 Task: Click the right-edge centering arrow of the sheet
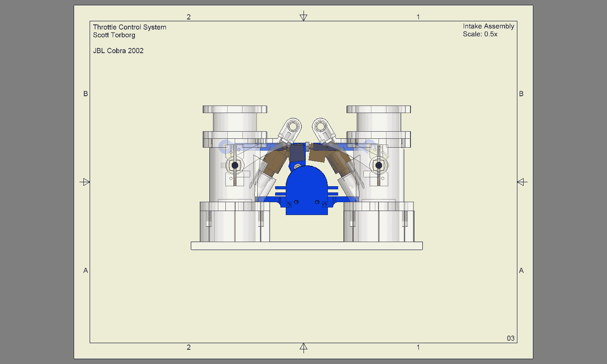click(x=522, y=182)
